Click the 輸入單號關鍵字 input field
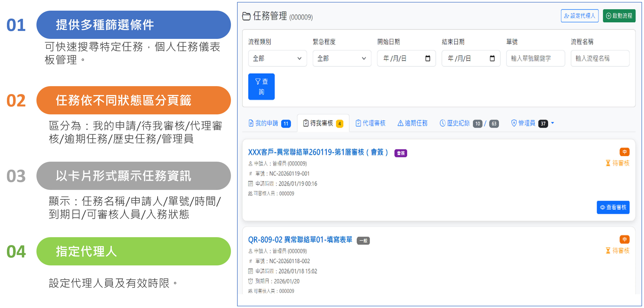 click(535, 58)
